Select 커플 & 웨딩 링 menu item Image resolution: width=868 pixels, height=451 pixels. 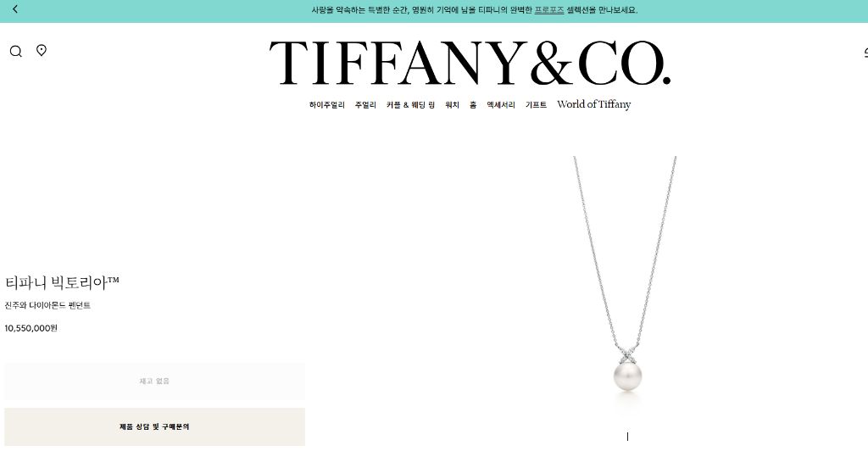click(x=410, y=104)
